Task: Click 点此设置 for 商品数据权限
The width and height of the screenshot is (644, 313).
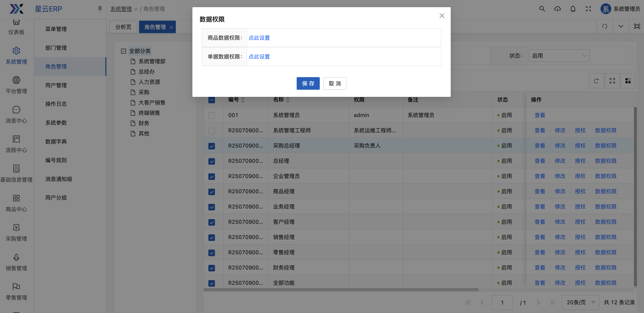Action: pos(259,38)
